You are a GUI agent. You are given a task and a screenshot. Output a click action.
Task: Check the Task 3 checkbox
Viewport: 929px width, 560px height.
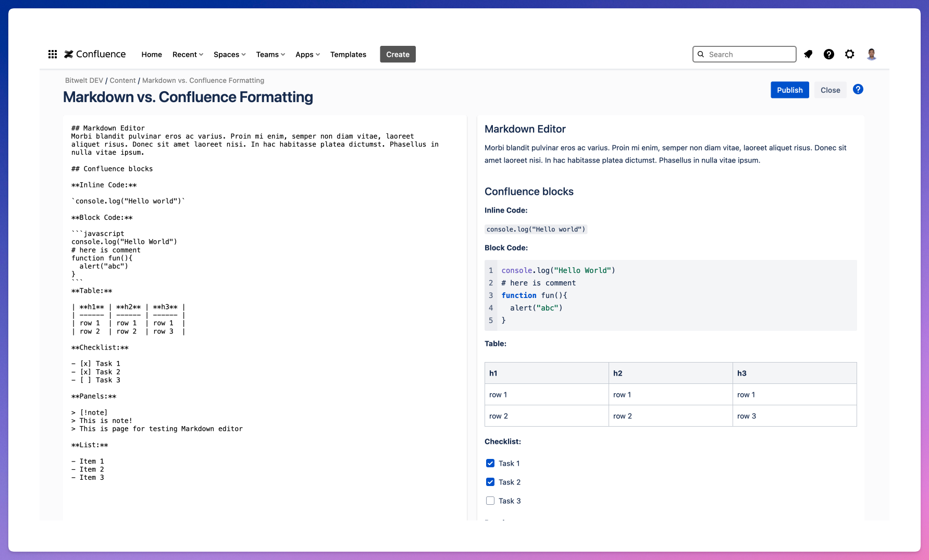coord(490,501)
